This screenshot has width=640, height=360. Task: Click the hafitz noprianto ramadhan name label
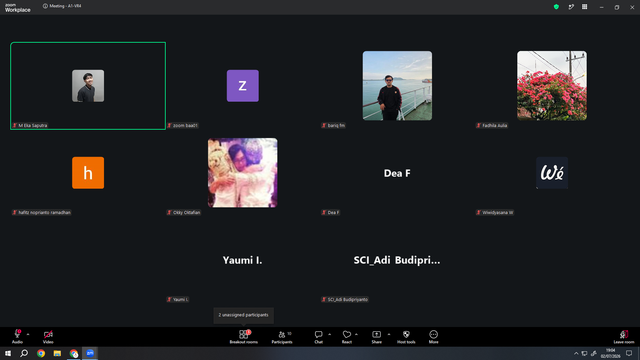point(42,212)
